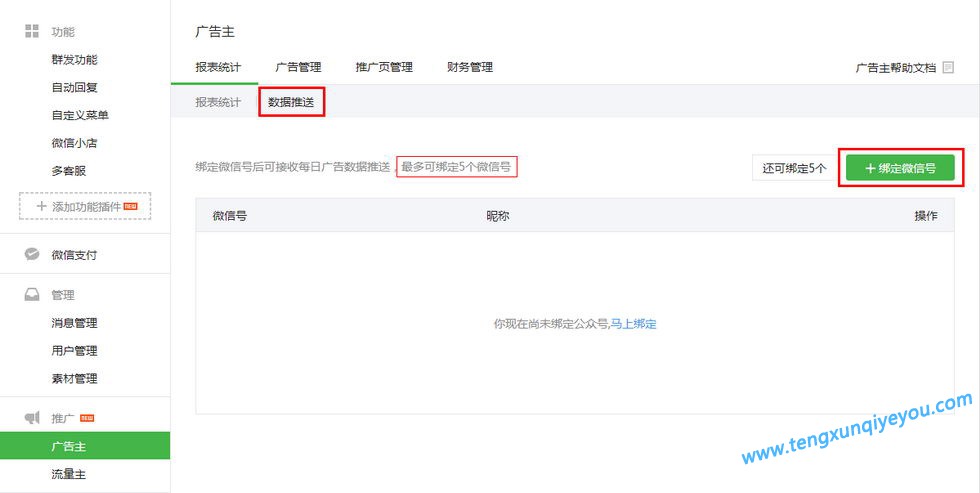Switch to 报表统计 main tab
Viewport: 980px width, 493px height.
tap(218, 67)
